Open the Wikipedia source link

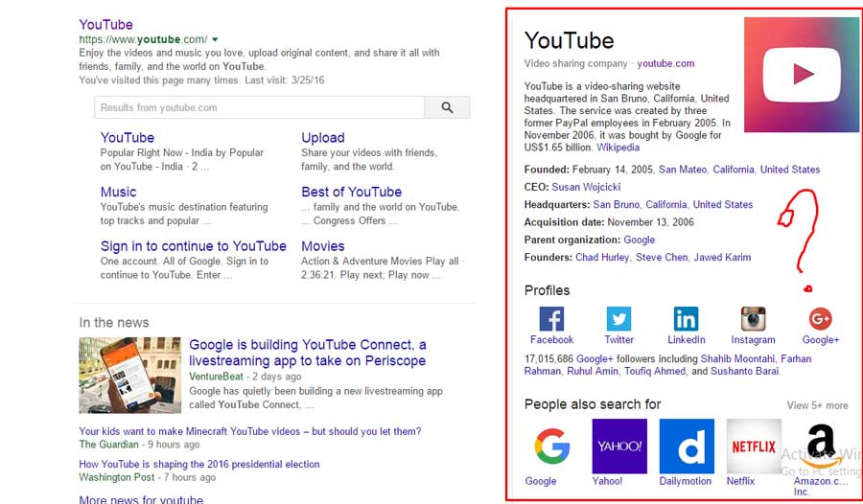click(x=618, y=148)
